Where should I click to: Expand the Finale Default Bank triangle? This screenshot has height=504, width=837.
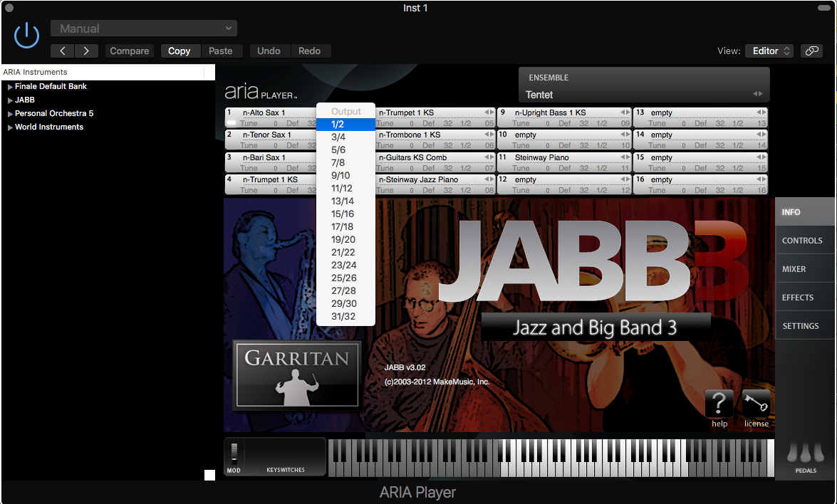pos(10,86)
